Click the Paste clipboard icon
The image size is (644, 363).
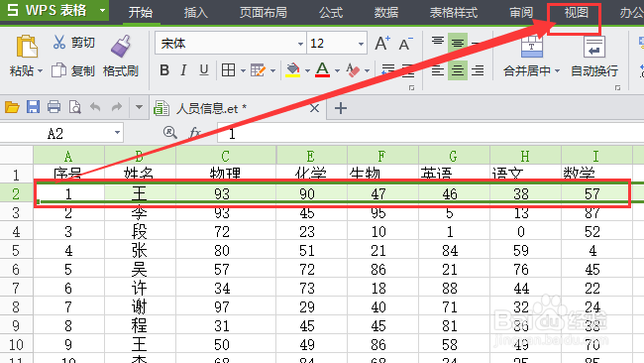[x=27, y=46]
